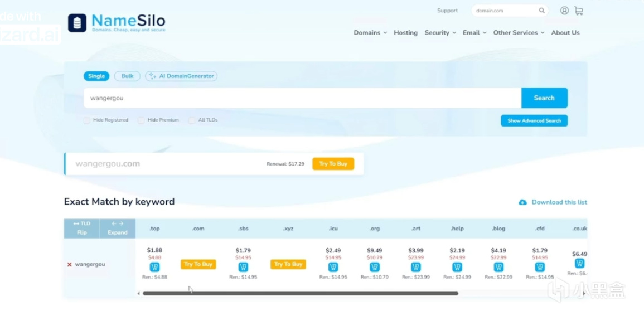The height and width of the screenshot is (311, 644).
Task: Select the Single search mode
Action: 96,76
